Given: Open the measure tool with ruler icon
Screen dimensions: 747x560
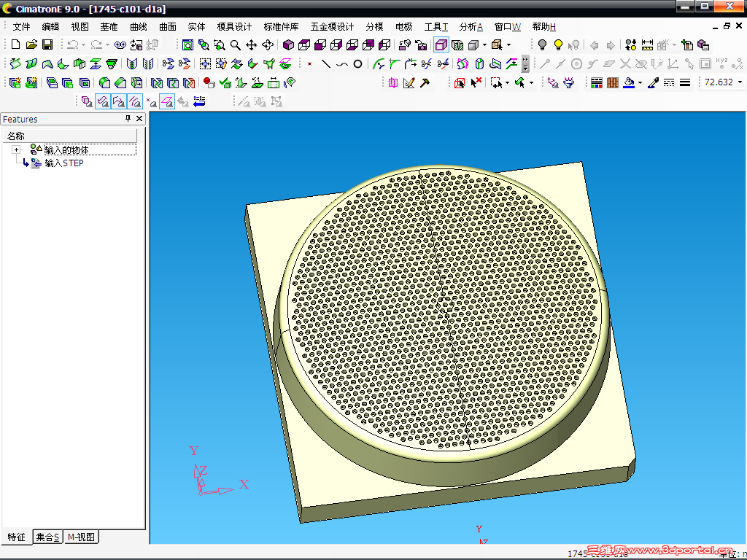Looking at the screenshot, I should coord(647,44).
